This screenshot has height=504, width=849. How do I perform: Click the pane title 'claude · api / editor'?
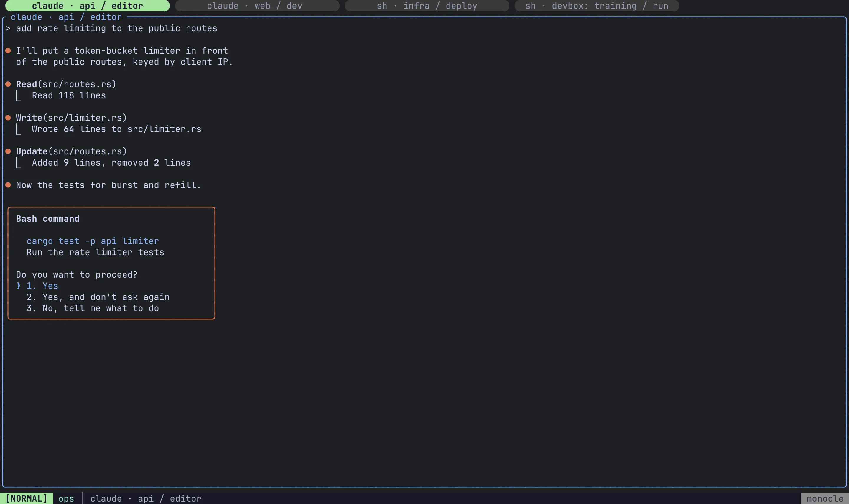coord(66,17)
